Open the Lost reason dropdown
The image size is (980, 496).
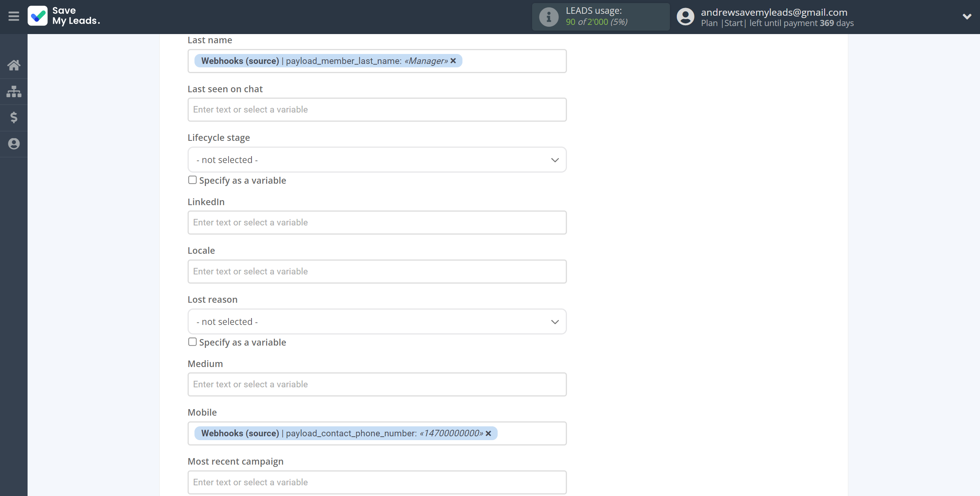point(376,321)
